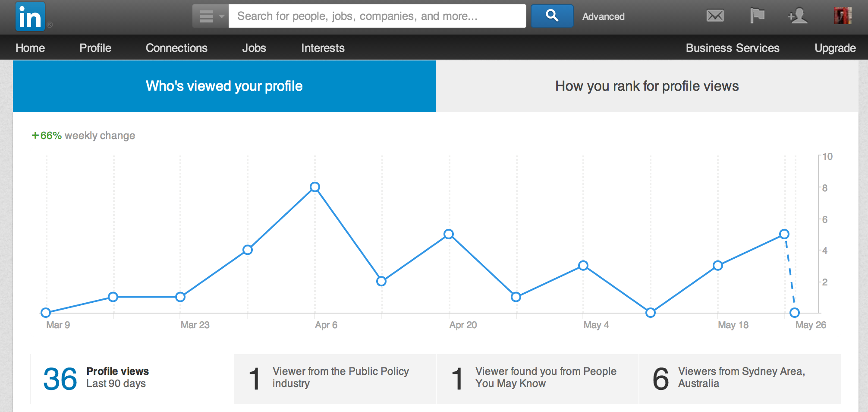
Task: Open the account profile photo thumbnail
Action: [x=843, y=16]
